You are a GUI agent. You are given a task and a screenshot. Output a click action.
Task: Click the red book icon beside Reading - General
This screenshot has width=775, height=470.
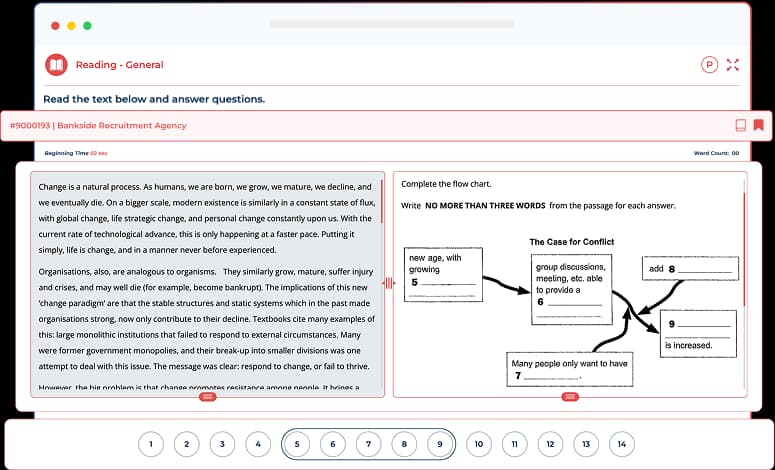click(56, 65)
